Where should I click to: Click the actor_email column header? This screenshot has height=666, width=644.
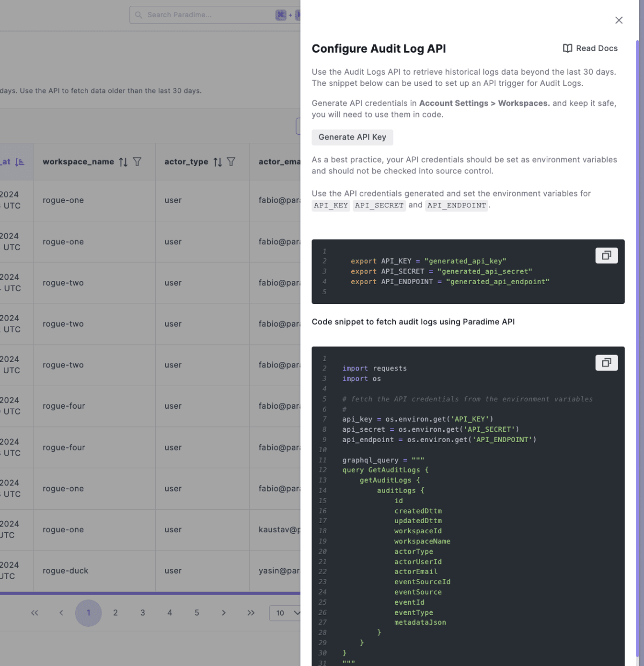pyautogui.click(x=275, y=162)
